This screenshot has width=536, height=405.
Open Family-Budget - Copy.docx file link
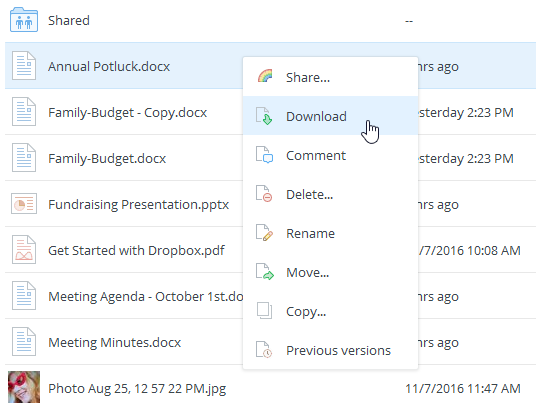128,112
